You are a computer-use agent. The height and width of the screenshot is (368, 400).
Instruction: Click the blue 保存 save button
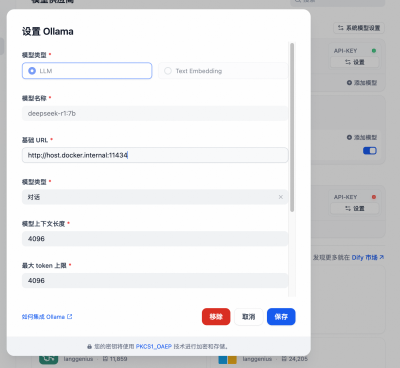[x=281, y=317]
